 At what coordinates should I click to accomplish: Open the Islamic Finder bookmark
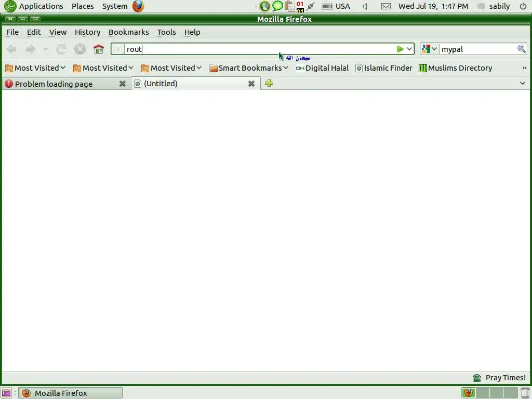[x=384, y=68]
